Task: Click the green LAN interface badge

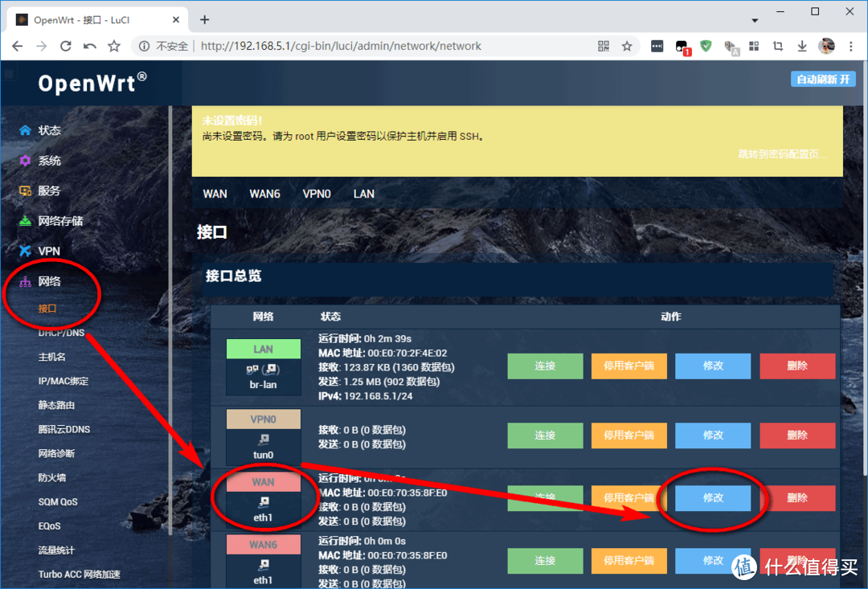Action: (x=264, y=350)
